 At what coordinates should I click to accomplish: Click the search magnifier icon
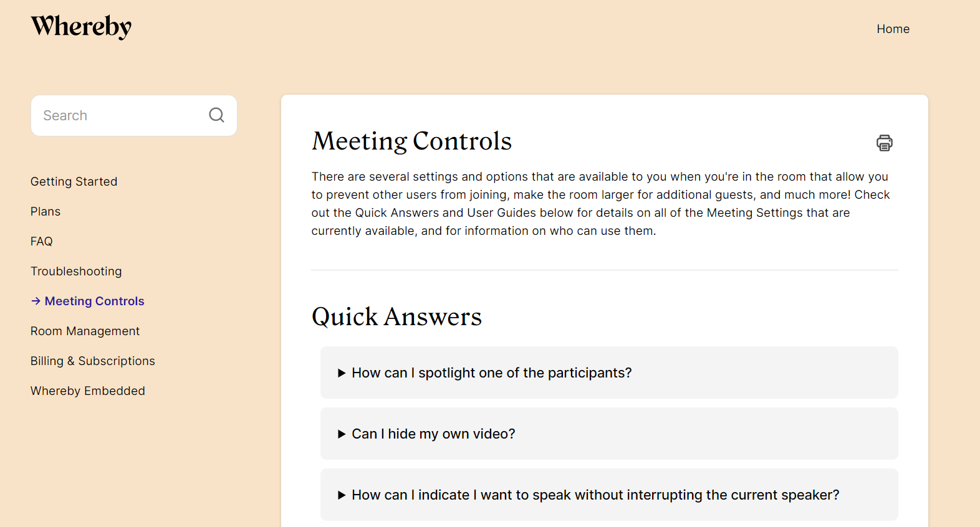[x=216, y=115]
